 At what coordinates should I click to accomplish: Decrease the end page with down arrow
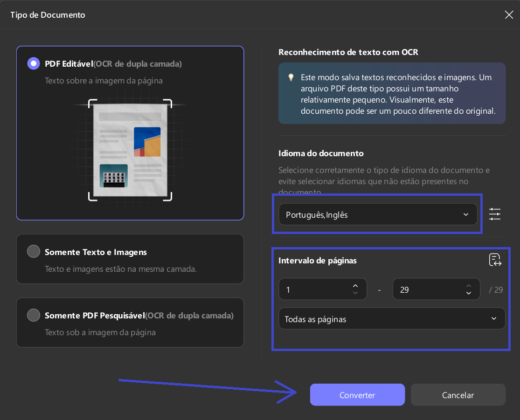(469, 293)
